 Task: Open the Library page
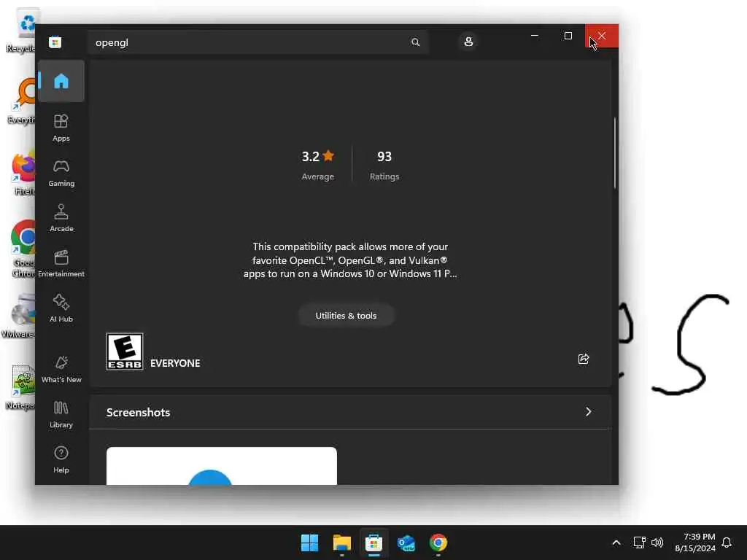[x=61, y=414]
